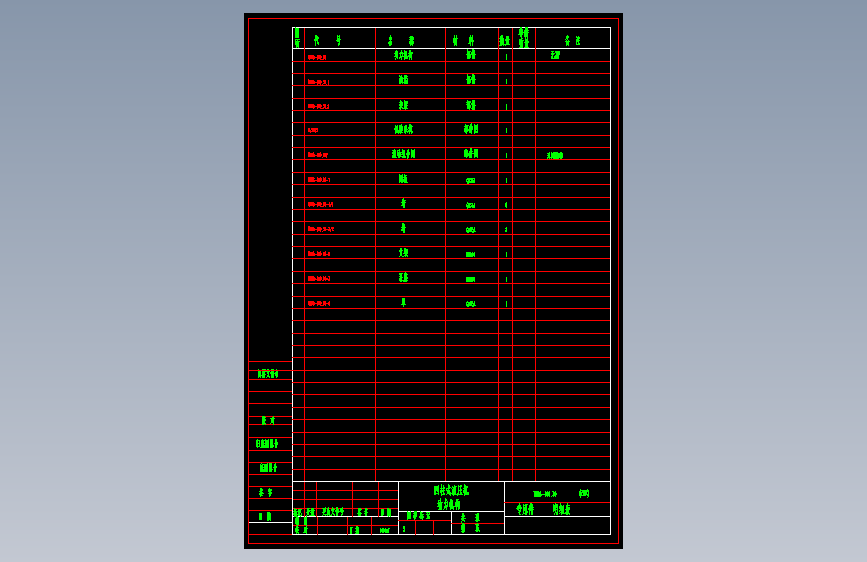Select the black CAD drawing sheet preview
Image resolution: width=867 pixels, height=562 pixels.
(x=434, y=281)
